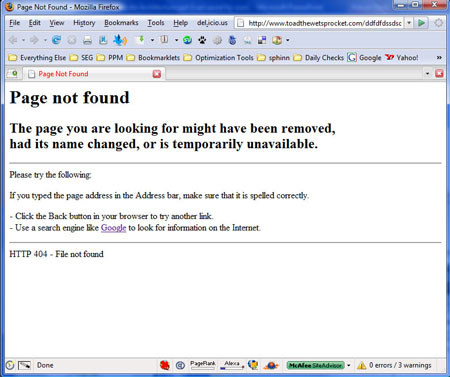This screenshot has height=377, width=450.
Task: Click the blue claw toolbar icon
Action: tap(232, 40)
